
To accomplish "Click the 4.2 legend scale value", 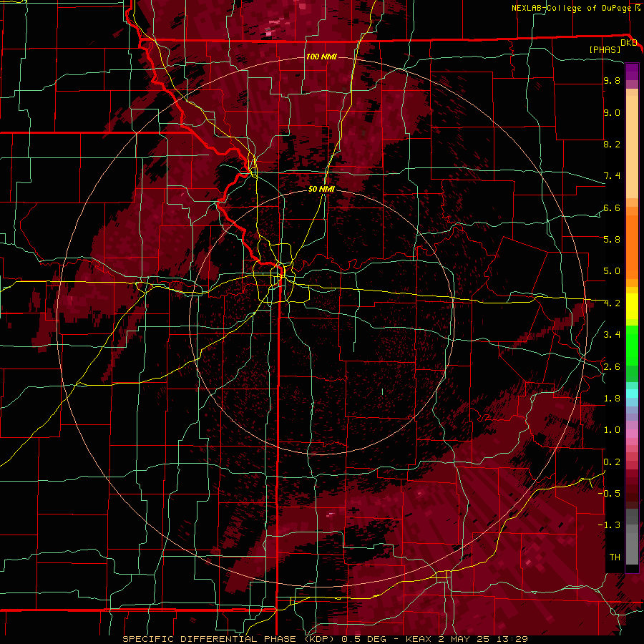I will pyautogui.click(x=612, y=303).
